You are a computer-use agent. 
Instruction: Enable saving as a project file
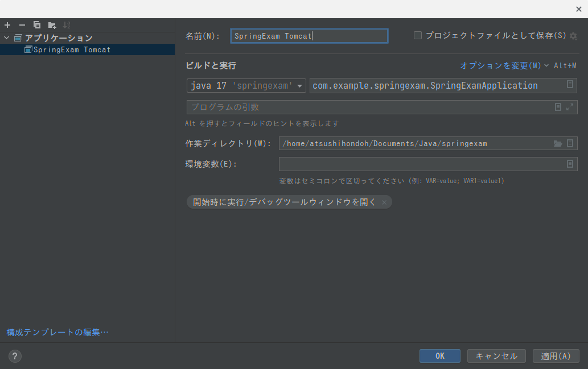[x=417, y=35]
